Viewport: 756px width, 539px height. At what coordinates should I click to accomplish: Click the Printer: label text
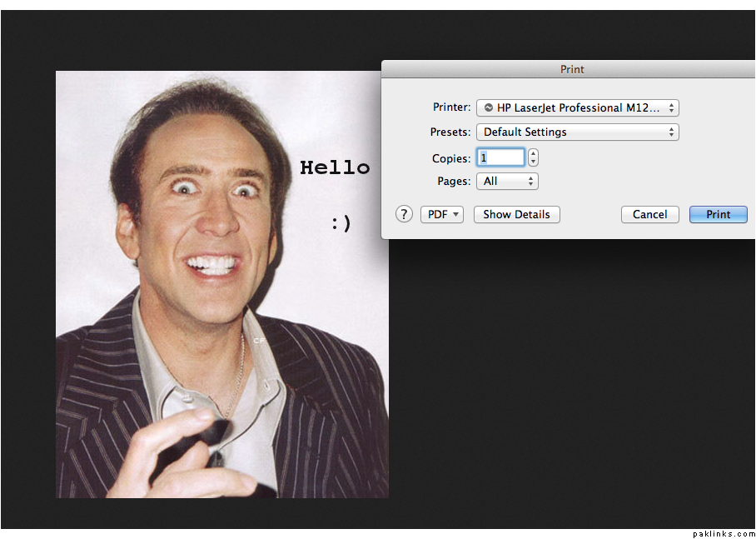[x=451, y=107]
